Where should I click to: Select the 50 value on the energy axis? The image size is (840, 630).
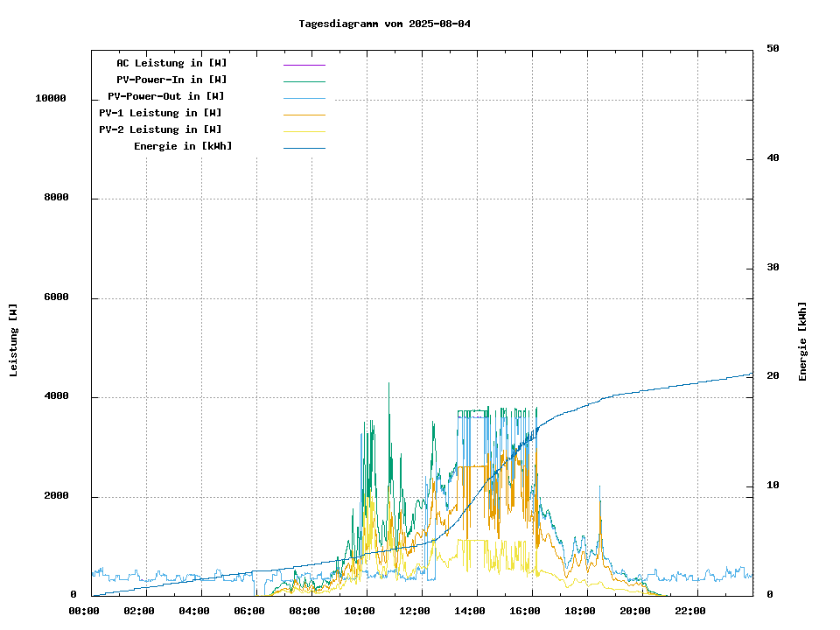tap(773, 49)
